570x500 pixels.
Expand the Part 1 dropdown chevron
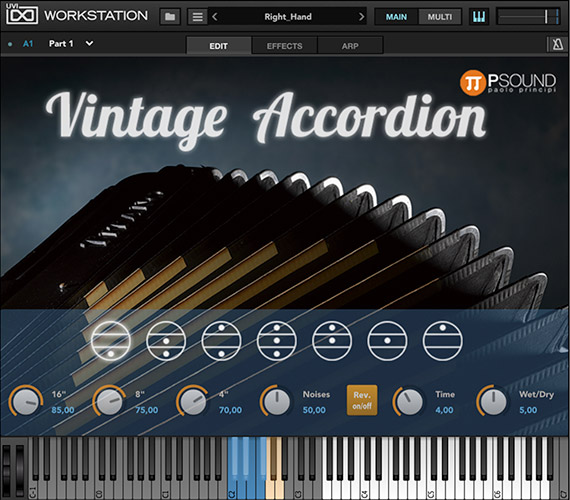point(89,44)
